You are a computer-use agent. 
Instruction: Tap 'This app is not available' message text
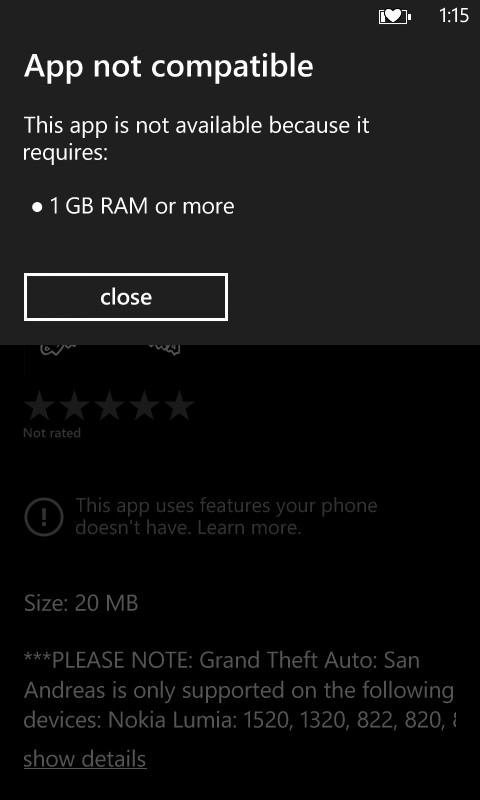(x=196, y=139)
